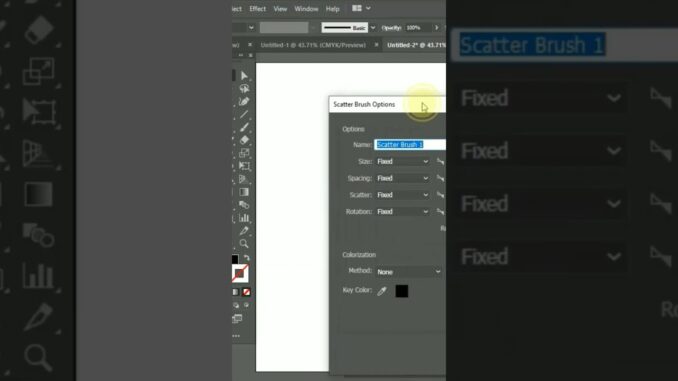
Task: Switch to Untitled-1 document tab
Action: [x=313, y=45]
